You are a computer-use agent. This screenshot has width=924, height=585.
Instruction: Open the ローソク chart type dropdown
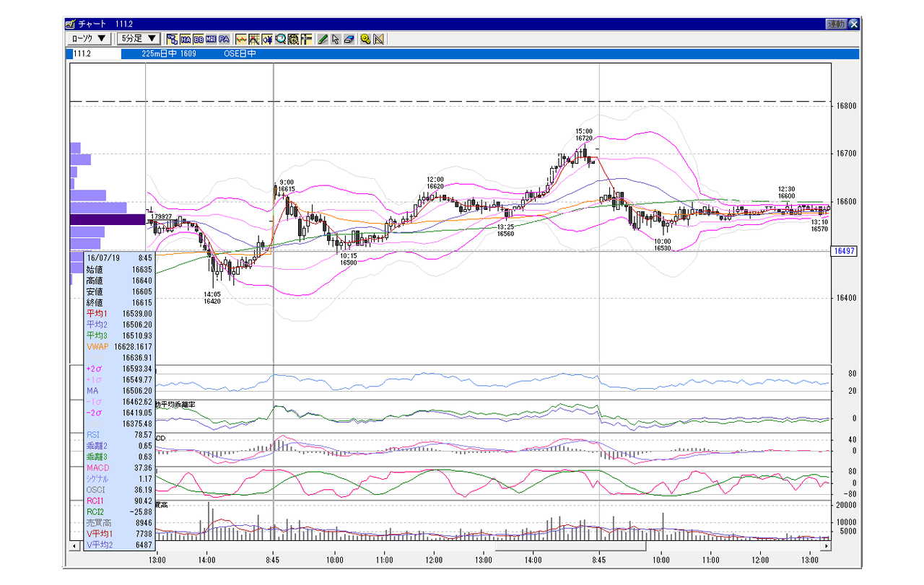pyautogui.click(x=90, y=39)
